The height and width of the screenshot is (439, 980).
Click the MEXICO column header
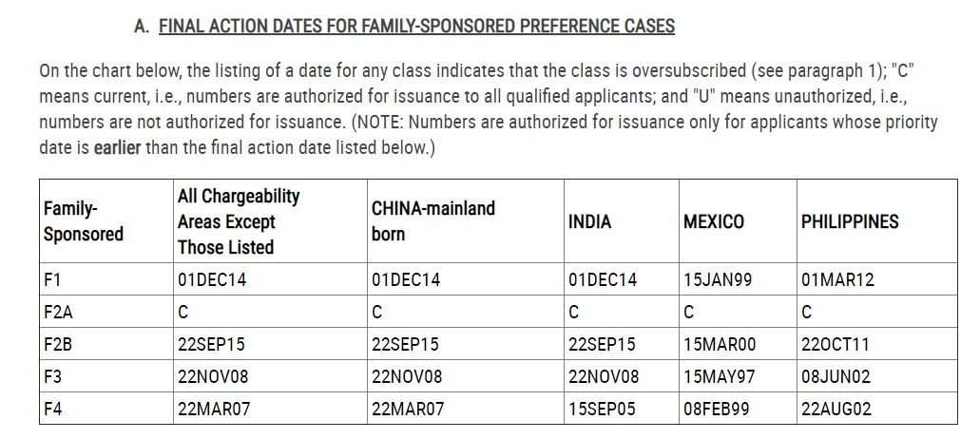pos(714,221)
